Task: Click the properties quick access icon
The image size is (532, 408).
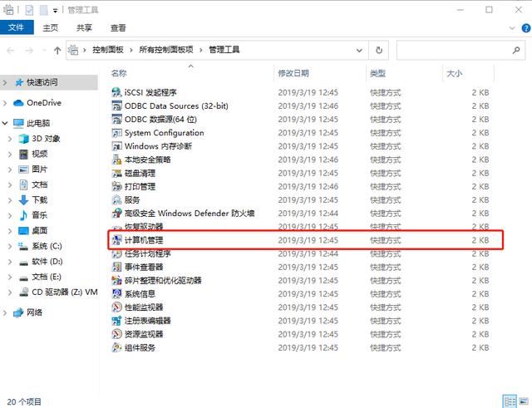Action: coord(30,10)
